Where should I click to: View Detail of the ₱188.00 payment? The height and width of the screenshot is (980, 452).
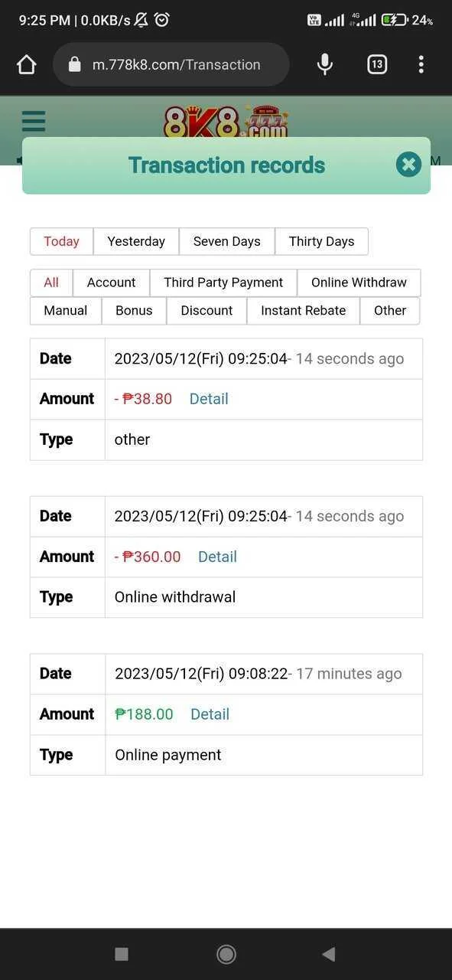coord(210,714)
